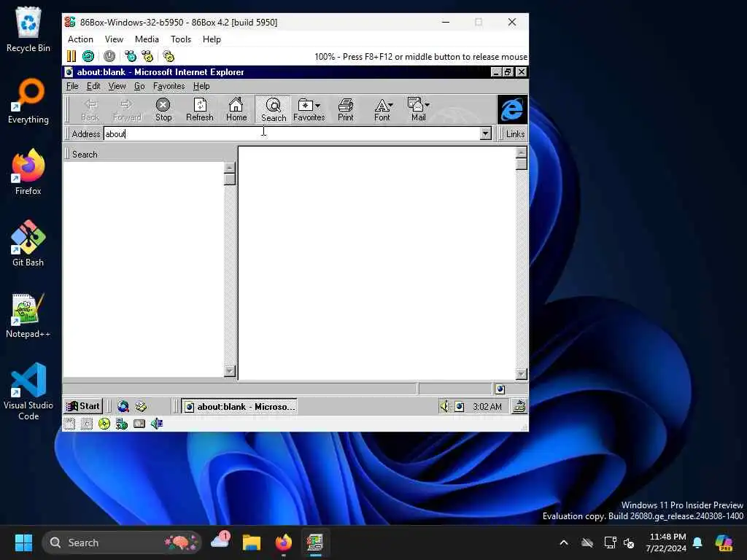Toggle the Search pane toolbar button
This screenshot has width=747, height=560.
pos(273,109)
